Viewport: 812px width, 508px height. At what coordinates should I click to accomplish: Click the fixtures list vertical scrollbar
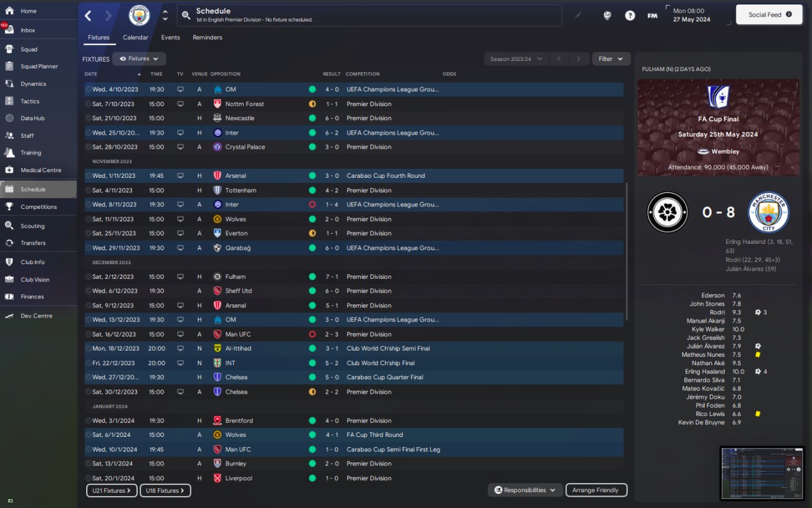tap(627, 251)
